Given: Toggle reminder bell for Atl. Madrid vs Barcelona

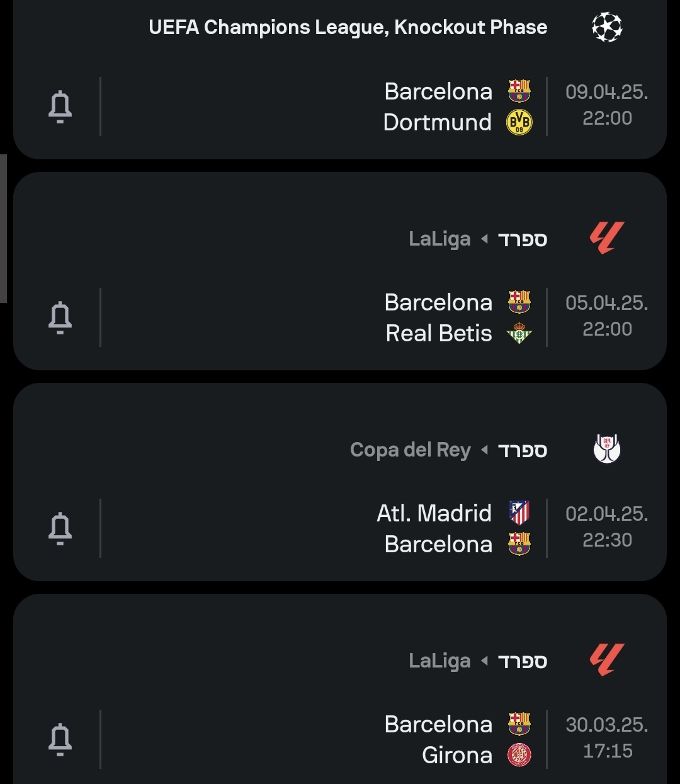Looking at the screenshot, I should click(x=60, y=528).
